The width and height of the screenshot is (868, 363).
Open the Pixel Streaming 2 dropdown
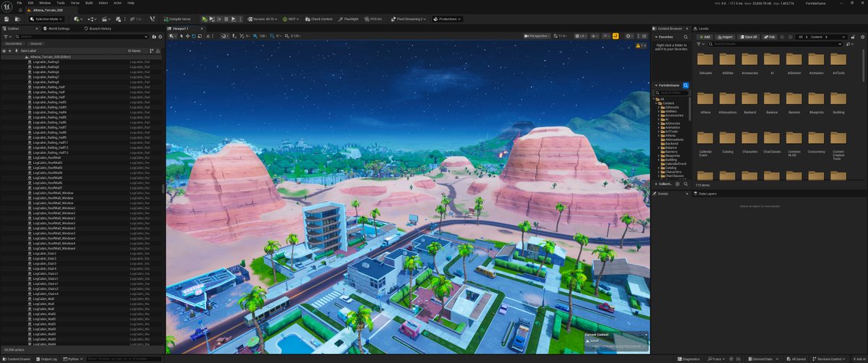(409, 19)
